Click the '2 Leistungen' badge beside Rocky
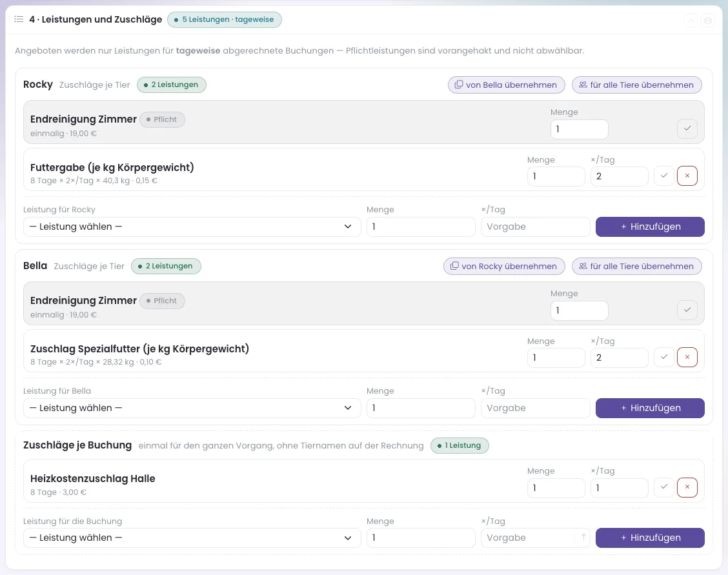 tap(171, 85)
